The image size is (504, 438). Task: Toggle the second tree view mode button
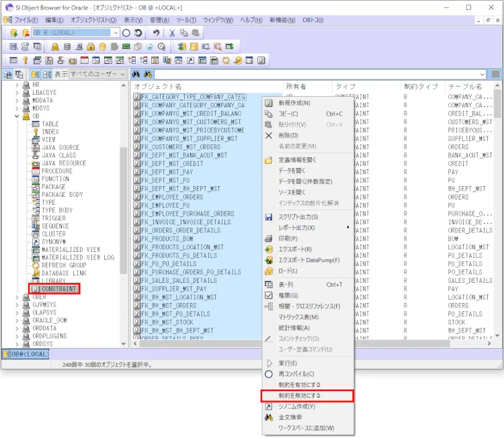19,75
